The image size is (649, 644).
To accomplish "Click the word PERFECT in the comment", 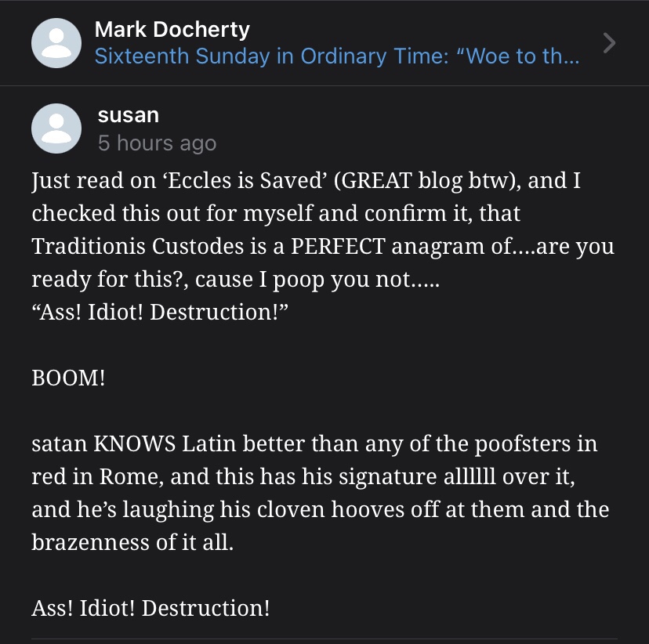I will click(x=338, y=247).
